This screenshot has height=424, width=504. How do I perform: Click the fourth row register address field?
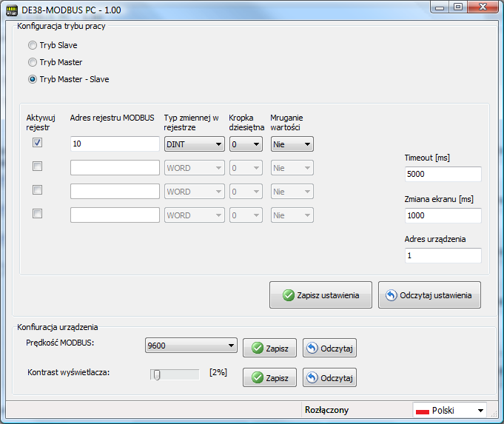click(115, 215)
